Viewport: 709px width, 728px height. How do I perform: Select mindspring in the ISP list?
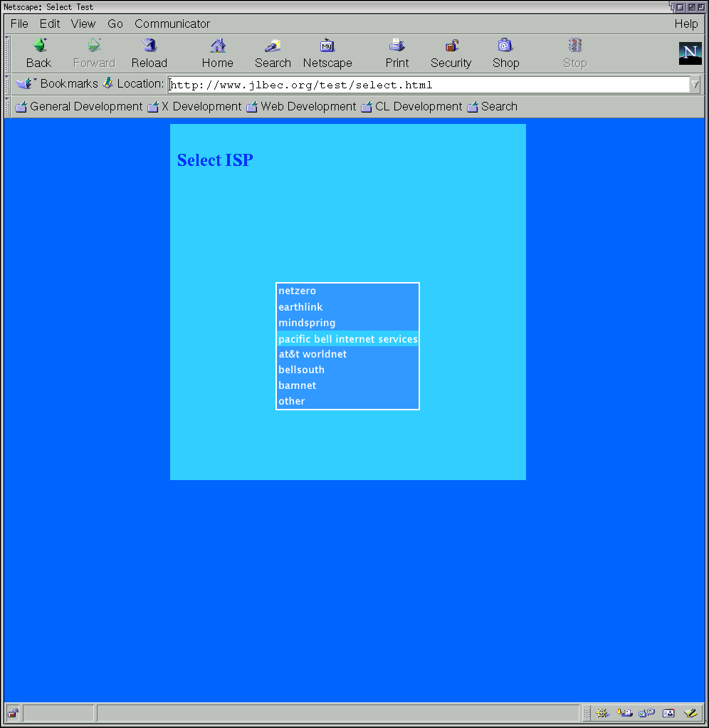click(x=347, y=323)
